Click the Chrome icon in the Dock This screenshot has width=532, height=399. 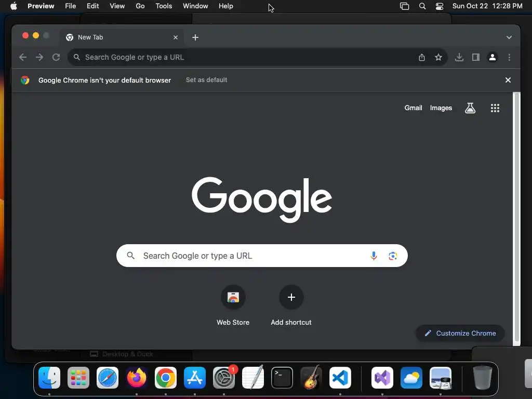tap(166, 378)
